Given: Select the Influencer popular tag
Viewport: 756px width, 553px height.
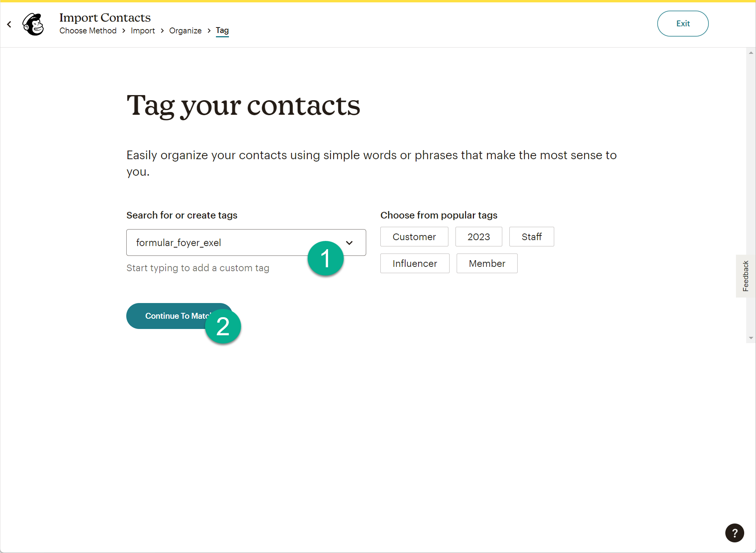Looking at the screenshot, I should 415,264.
